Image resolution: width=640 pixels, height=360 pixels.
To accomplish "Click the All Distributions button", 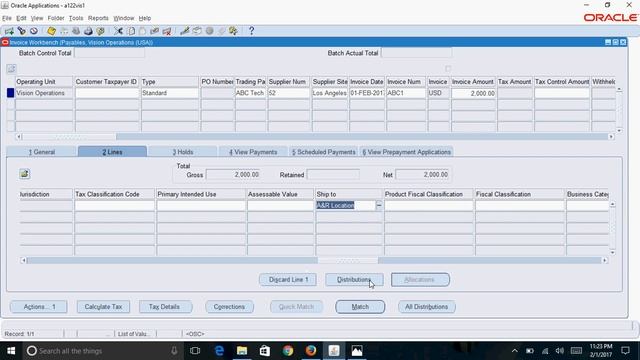I will [427, 307].
